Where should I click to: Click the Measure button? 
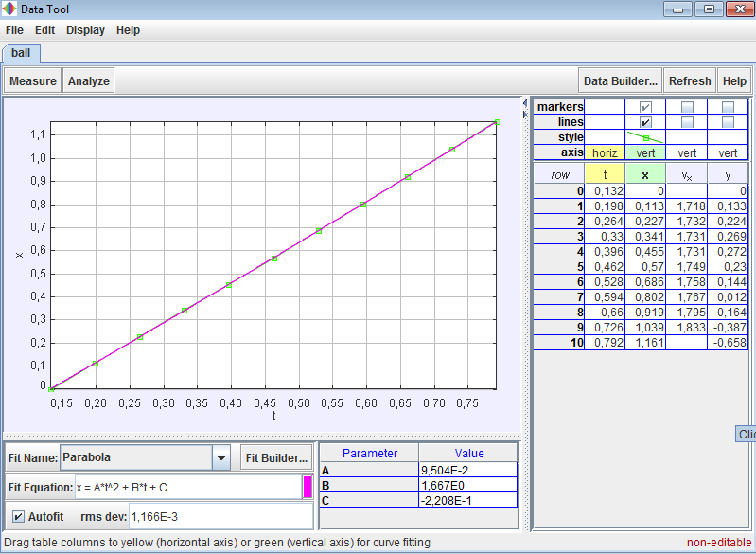33,81
